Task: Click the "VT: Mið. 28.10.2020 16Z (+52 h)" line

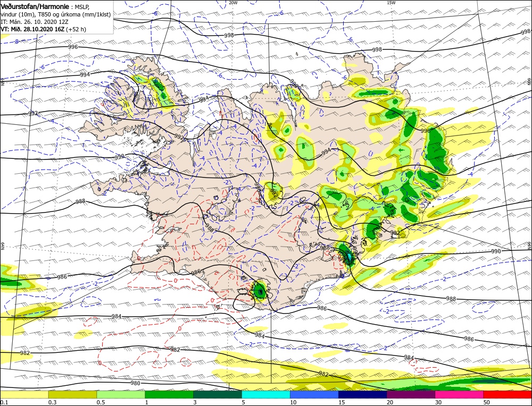Action: pos(44,29)
